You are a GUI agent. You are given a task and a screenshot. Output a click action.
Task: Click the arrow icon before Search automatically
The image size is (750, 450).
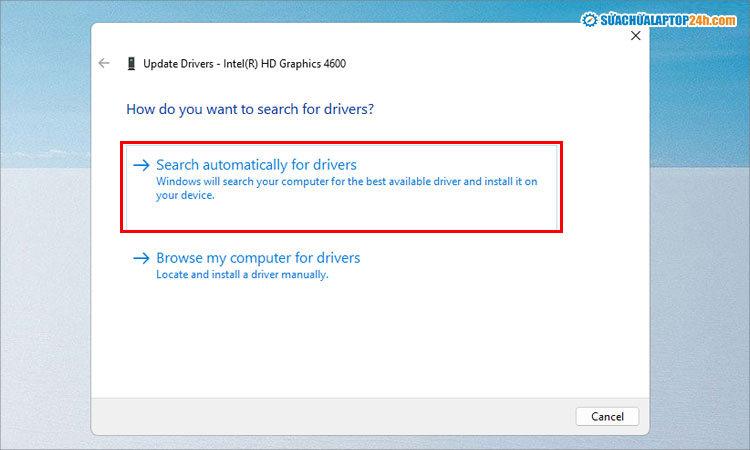pyautogui.click(x=141, y=165)
